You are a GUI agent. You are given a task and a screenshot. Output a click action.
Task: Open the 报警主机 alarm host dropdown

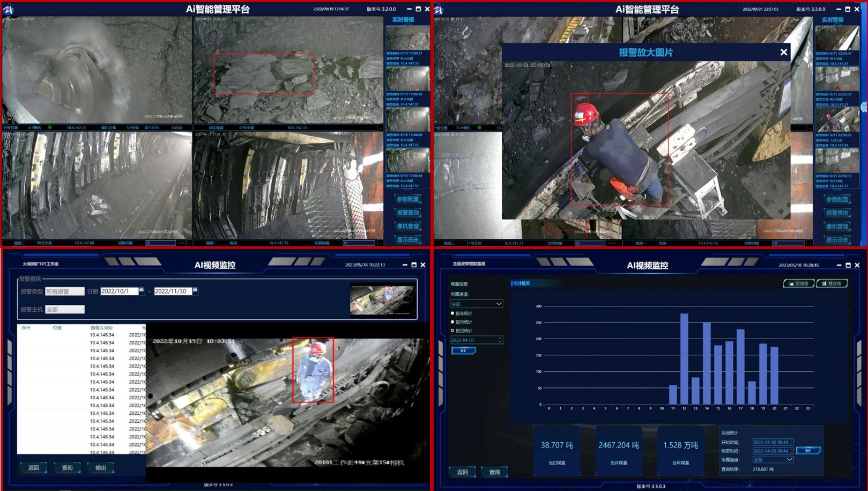pos(65,309)
